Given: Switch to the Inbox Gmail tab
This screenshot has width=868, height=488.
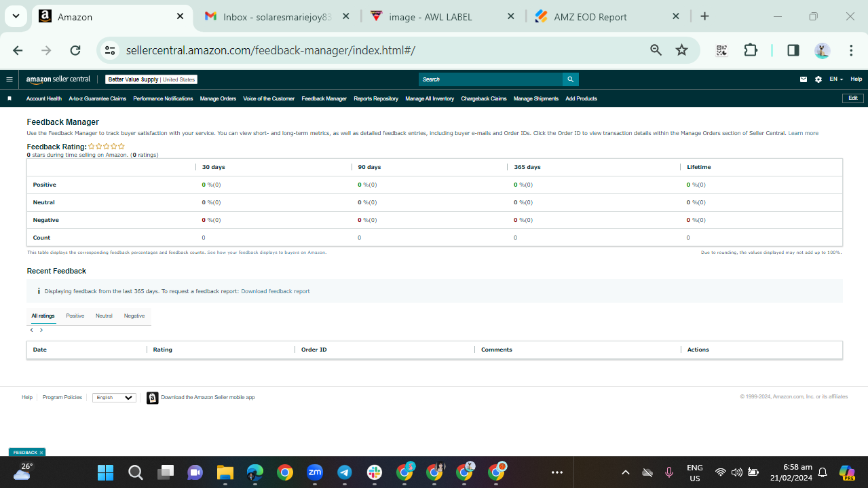Looking at the screenshot, I should (278, 16).
